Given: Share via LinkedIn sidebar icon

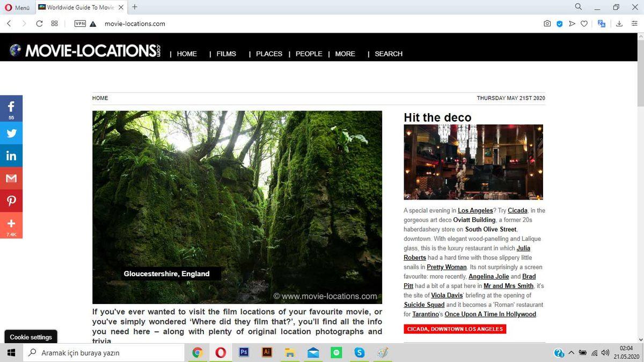Looking at the screenshot, I should click(11, 156).
